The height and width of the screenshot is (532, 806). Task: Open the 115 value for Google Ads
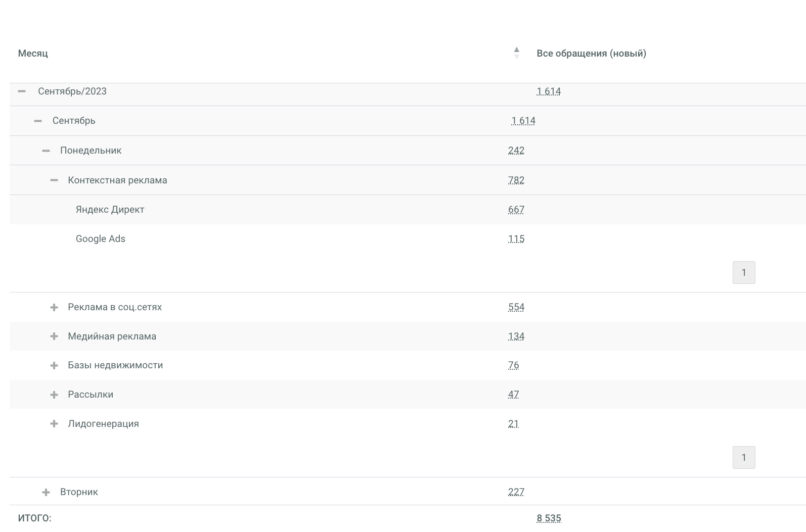click(516, 239)
